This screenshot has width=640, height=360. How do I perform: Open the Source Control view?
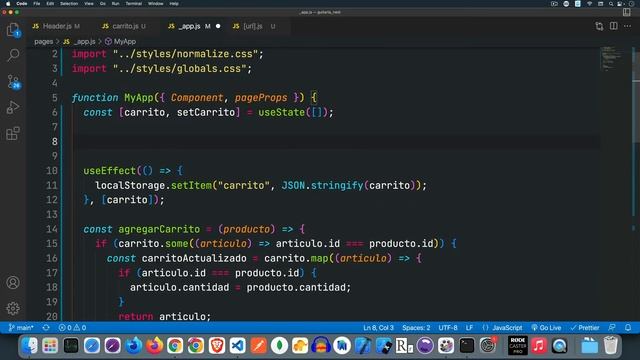pyautogui.click(x=13, y=82)
